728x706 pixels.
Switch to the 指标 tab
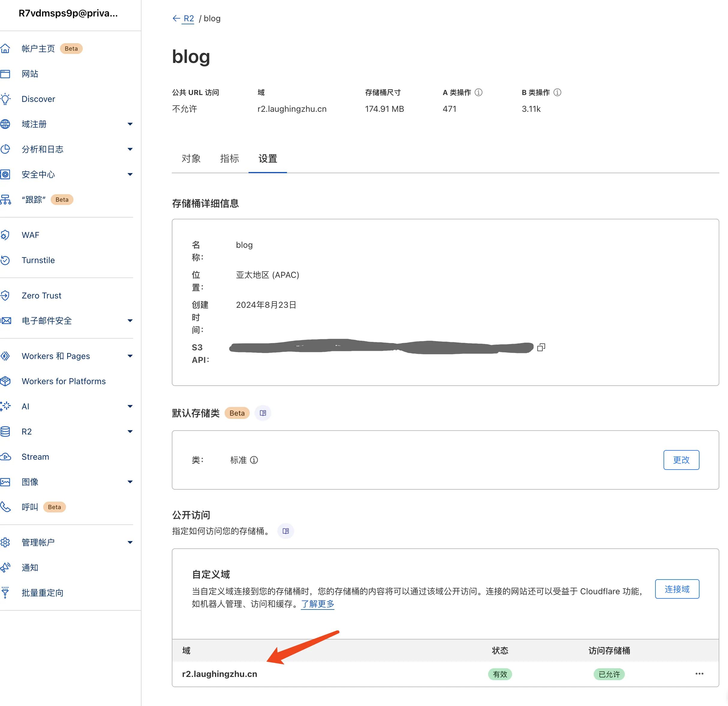tap(229, 159)
